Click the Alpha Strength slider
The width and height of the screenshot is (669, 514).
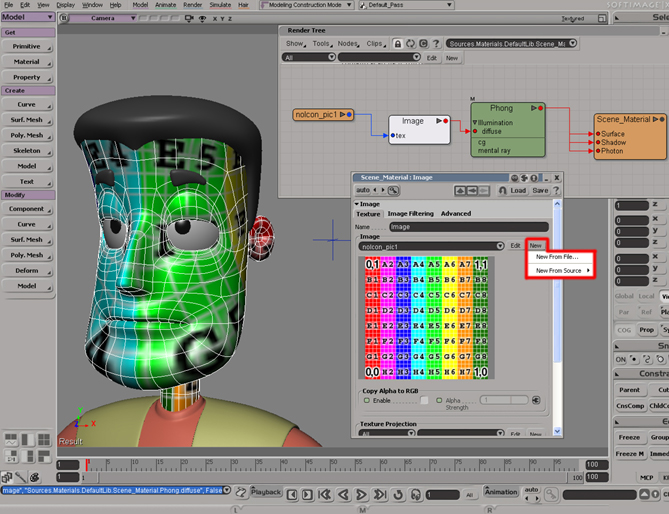click(x=502, y=400)
